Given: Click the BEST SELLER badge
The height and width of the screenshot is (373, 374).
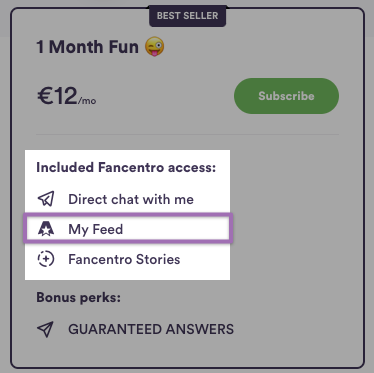Looking at the screenshot, I should [187, 16].
